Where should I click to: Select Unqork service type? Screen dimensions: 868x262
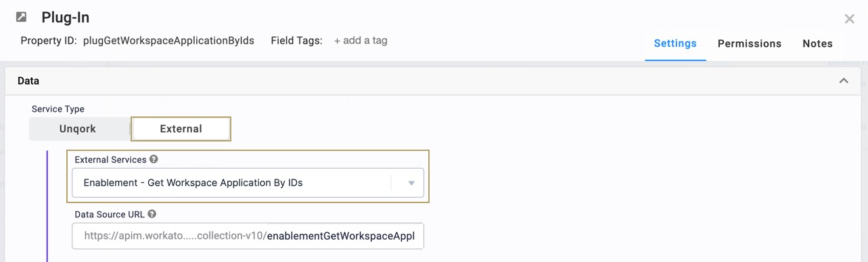[x=78, y=129]
